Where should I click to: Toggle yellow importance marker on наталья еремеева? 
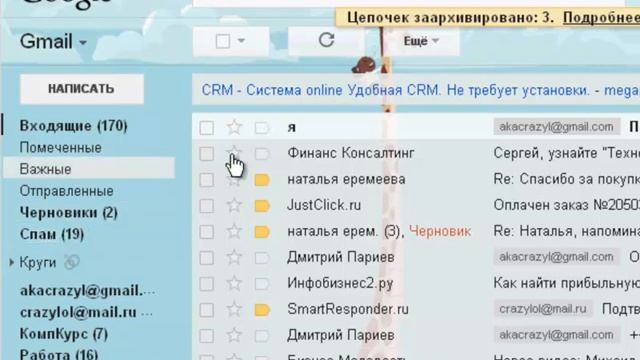(262, 180)
